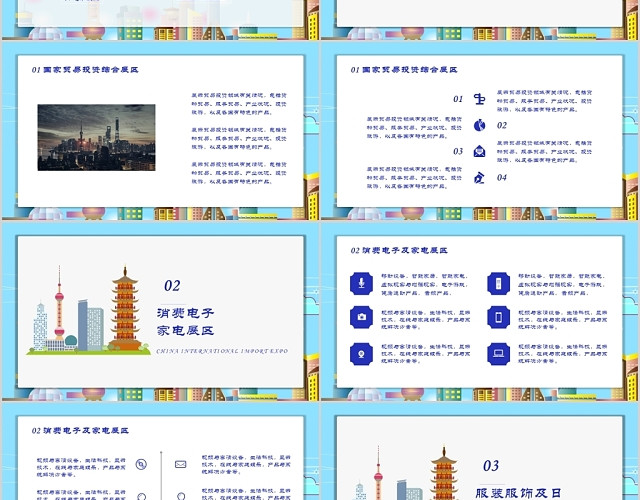Click the large '02' section number
640x500 pixels.
172,286
